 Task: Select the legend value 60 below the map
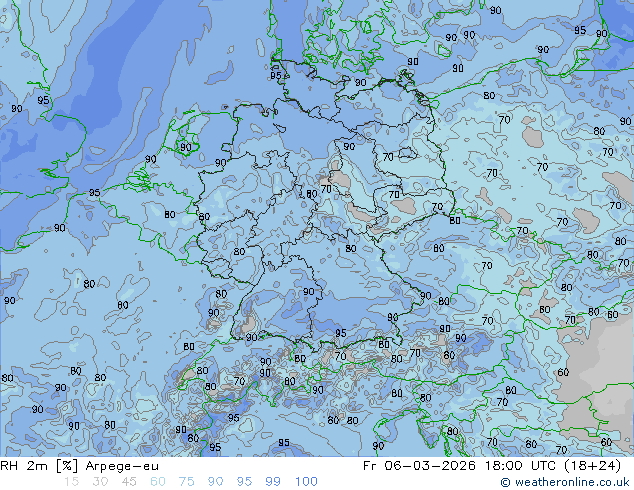158,482
